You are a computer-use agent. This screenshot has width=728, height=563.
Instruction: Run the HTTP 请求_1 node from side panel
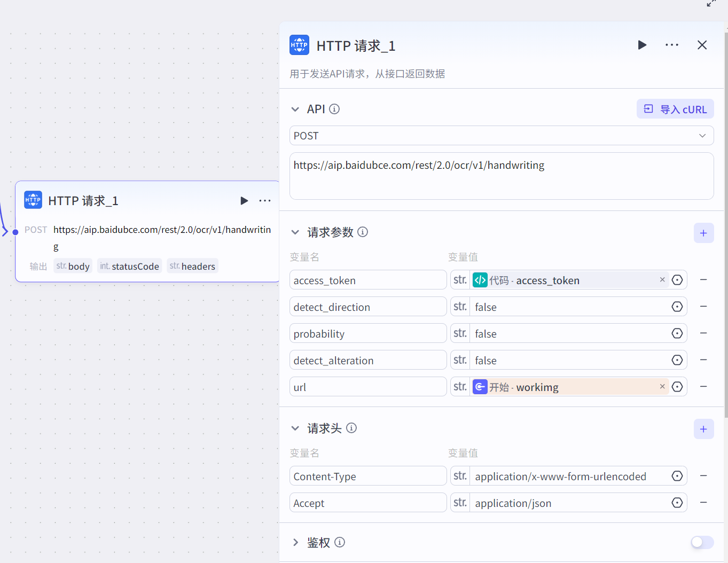pos(642,45)
